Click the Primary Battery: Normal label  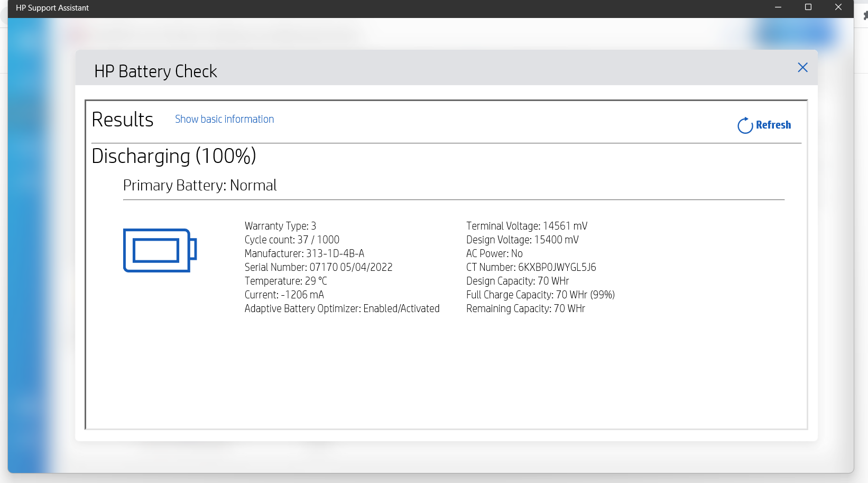[x=200, y=185]
